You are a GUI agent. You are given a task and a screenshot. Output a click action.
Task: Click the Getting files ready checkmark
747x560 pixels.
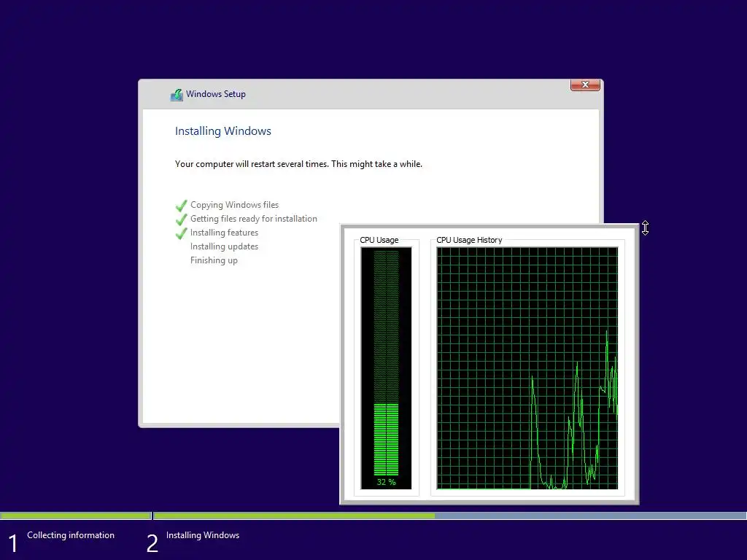click(x=181, y=219)
